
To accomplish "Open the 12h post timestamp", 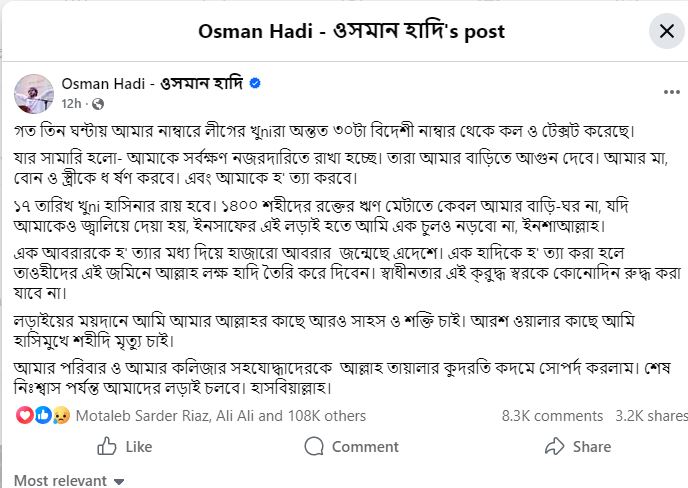I will point(71,103).
